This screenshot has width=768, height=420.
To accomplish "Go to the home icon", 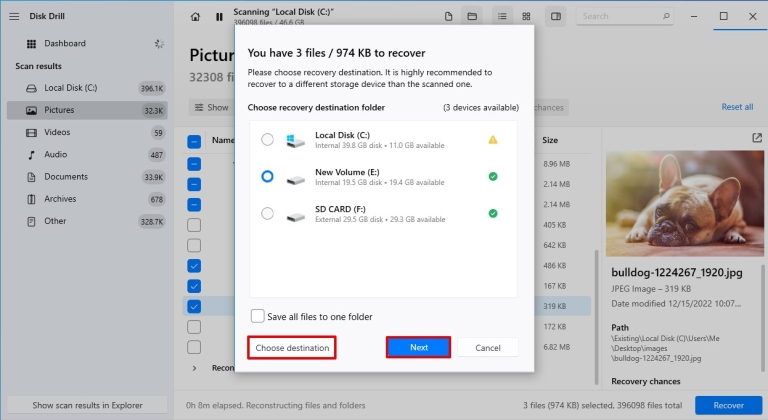I will tap(195, 17).
